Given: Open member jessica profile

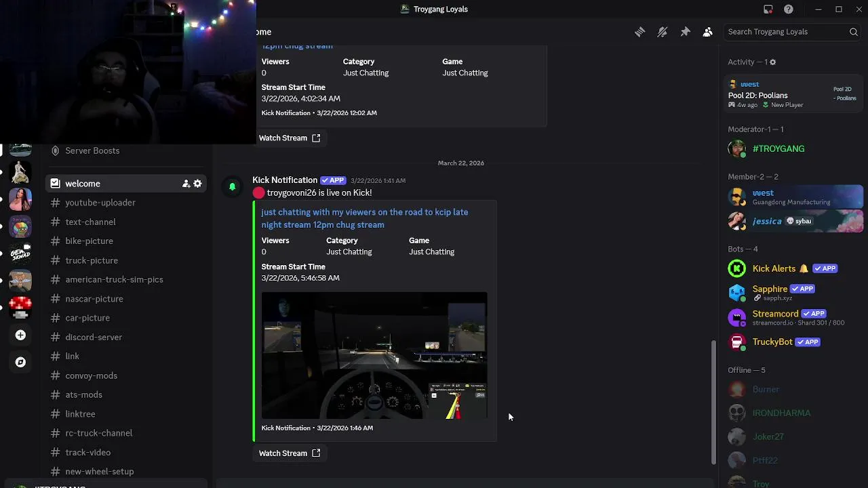Looking at the screenshot, I should tap(795, 221).
